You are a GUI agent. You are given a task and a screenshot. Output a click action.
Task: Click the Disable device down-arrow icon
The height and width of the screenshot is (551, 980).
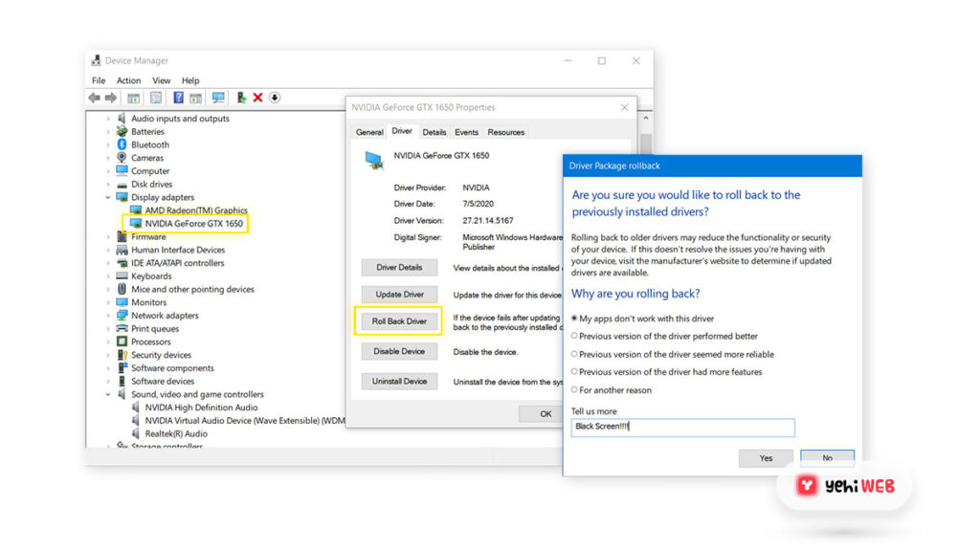[x=274, y=97]
